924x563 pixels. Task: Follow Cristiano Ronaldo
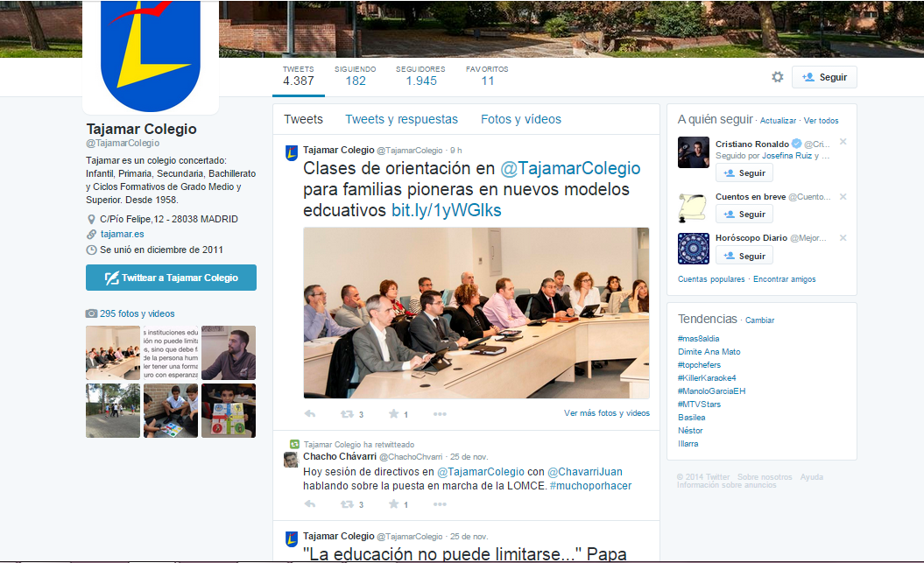[x=744, y=173]
